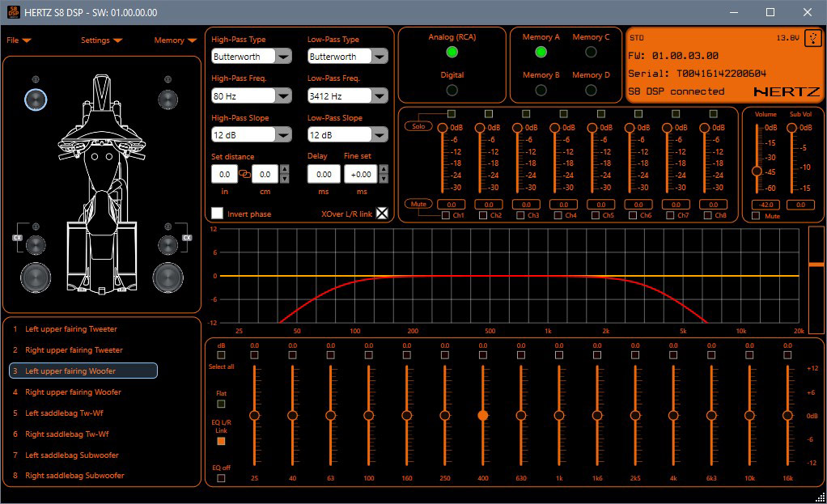827x504 pixels.
Task: Click the Volume slider handle
Action: coord(757,171)
